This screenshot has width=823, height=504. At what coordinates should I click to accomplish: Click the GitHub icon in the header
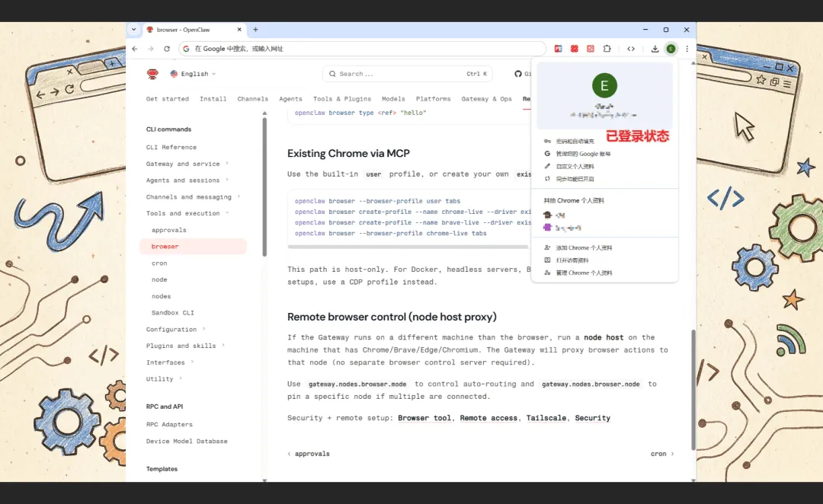coord(518,74)
